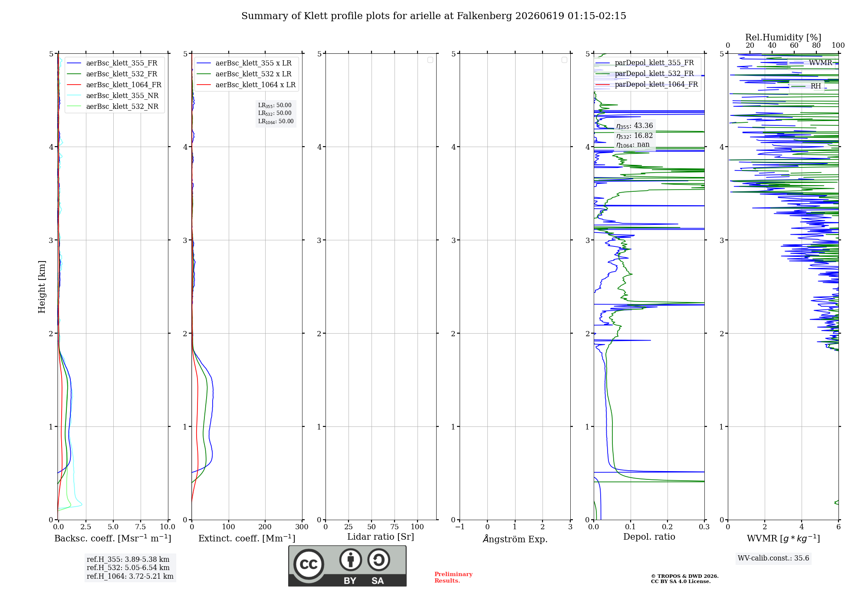This screenshot has width=868, height=590.
Task: Click the η532: 16.82 value
Action: pos(635,136)
